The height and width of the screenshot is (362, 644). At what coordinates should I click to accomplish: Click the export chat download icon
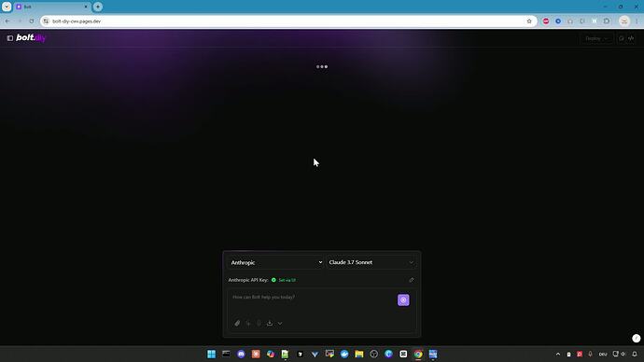pyautogui.click(x=270, y=324)
